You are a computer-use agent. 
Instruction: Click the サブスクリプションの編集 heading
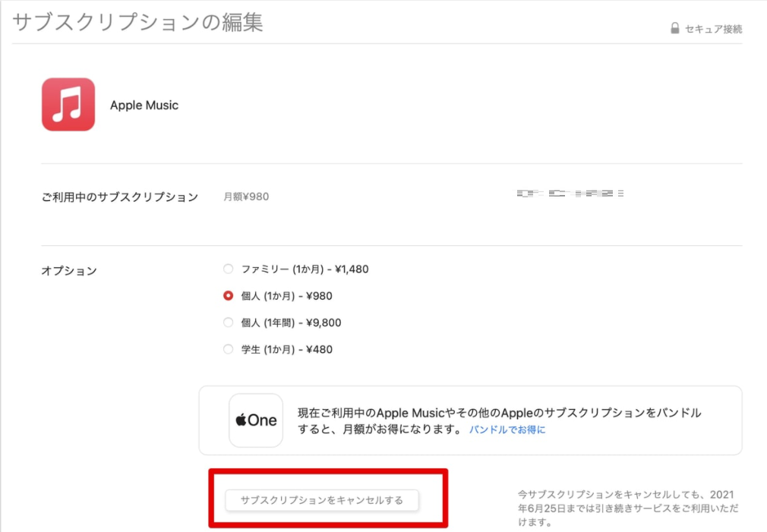click(137, 22)
